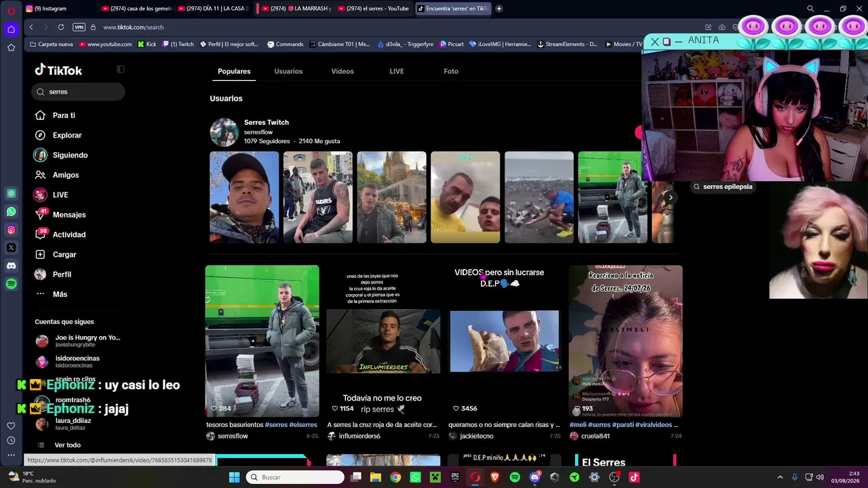
Task: Open the Carpeta nueva bookmarks folder
Action: coord(51,44)
